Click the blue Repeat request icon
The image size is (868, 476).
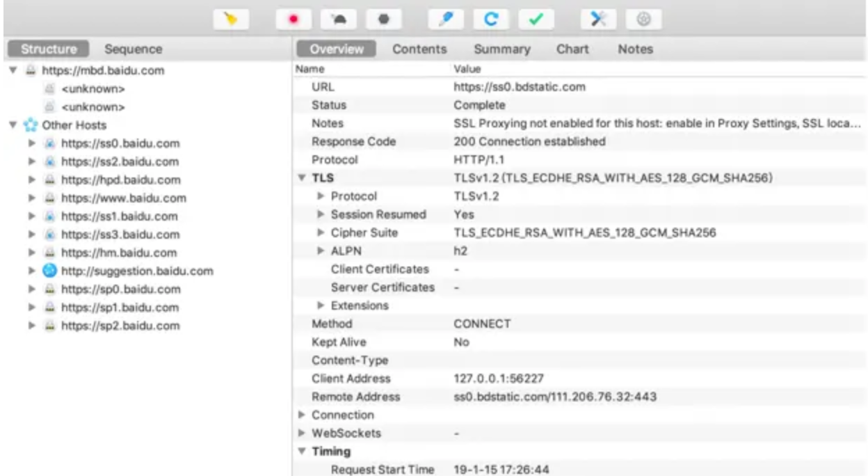(x=492, y=19)
